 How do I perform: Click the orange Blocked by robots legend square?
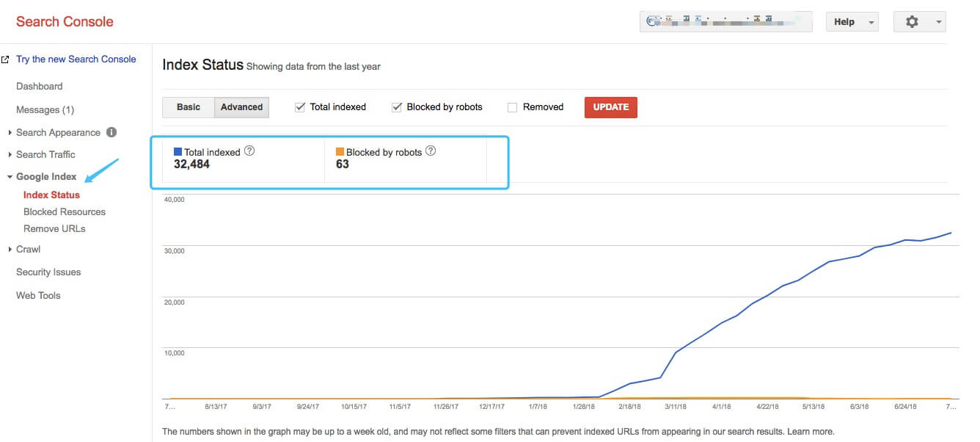(x=340, y=152)
